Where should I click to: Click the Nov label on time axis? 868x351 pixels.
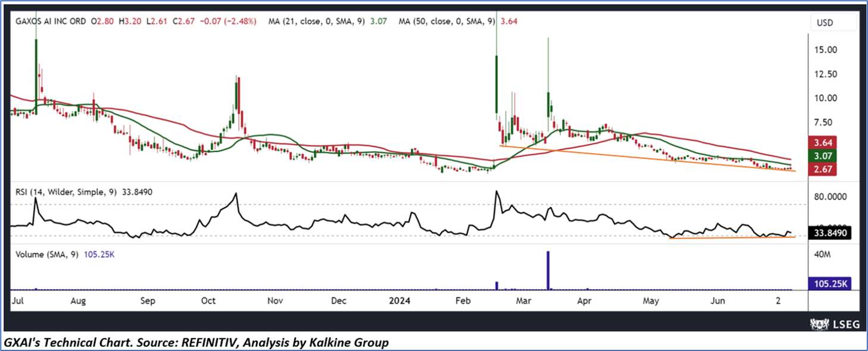point(274,301)
